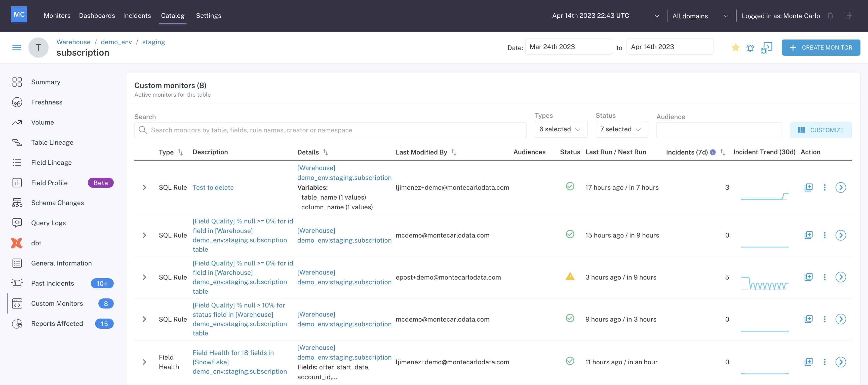Clone the Test to delete monitor
The height and width of the screenshot is (385, 868).
808,187
